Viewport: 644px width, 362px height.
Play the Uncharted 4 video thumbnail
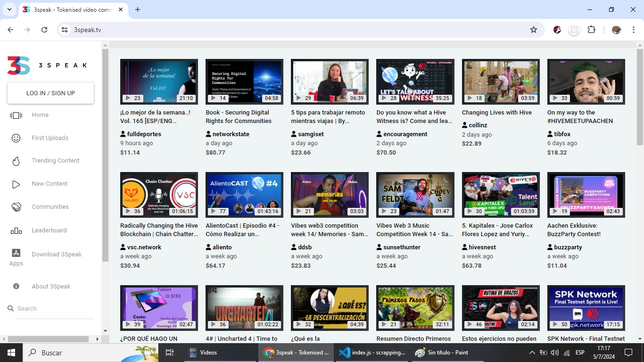tap(244, 308)
